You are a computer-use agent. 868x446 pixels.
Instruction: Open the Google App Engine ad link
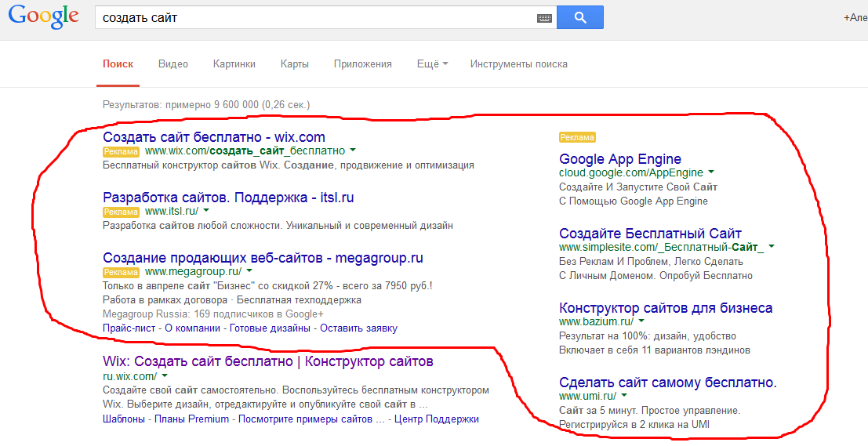(619, 159)
